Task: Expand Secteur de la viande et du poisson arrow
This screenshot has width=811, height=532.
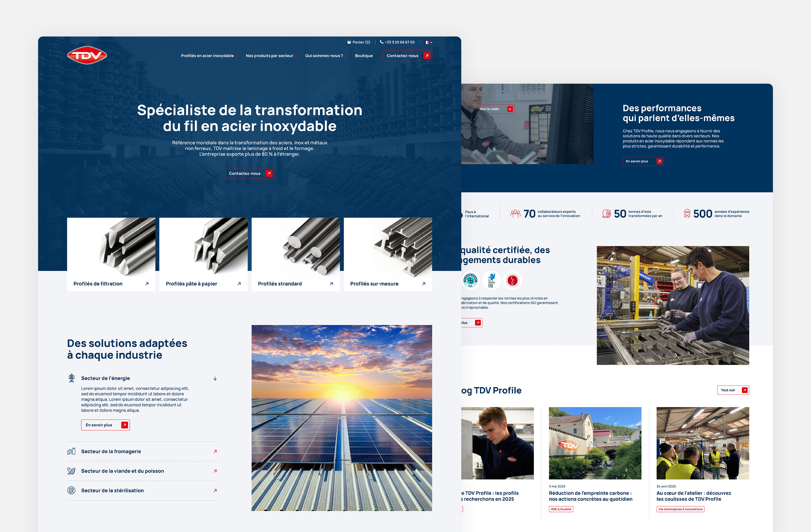Action: [215, 471]
